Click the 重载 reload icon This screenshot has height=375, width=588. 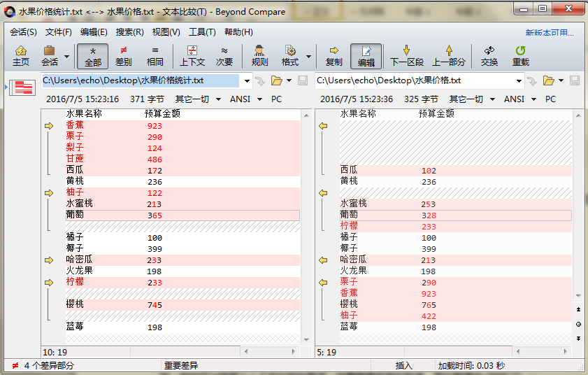520,56
